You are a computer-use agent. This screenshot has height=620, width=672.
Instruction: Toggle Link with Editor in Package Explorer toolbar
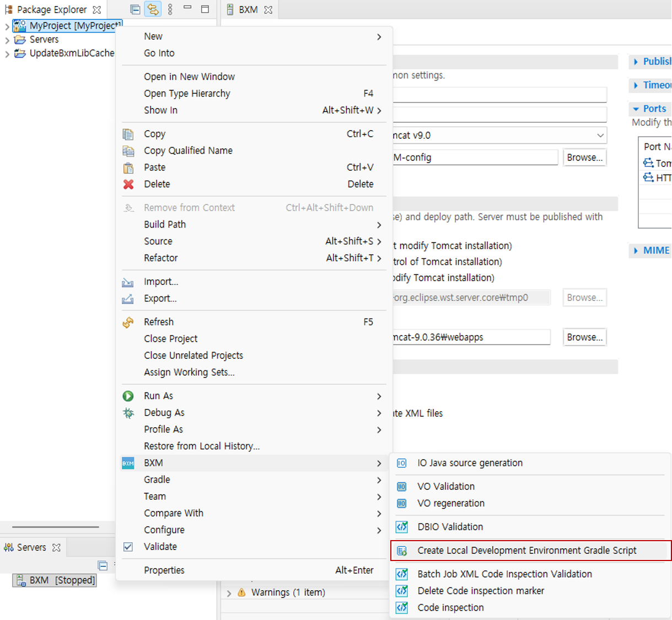click(x=153, y=9)
